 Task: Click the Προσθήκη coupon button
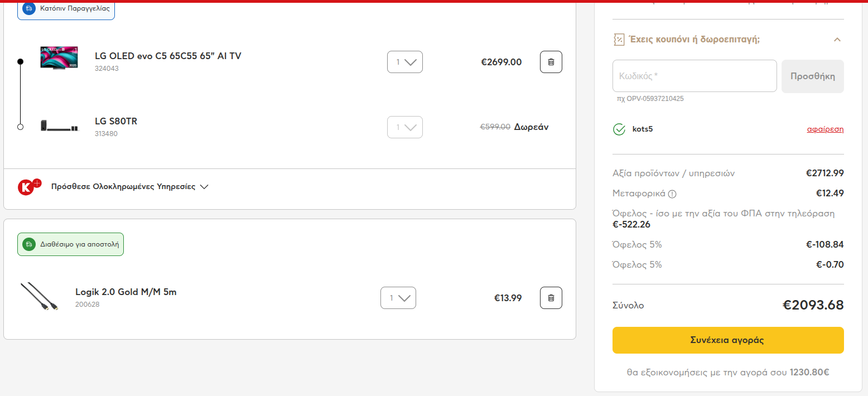click(x=813, y=76)
